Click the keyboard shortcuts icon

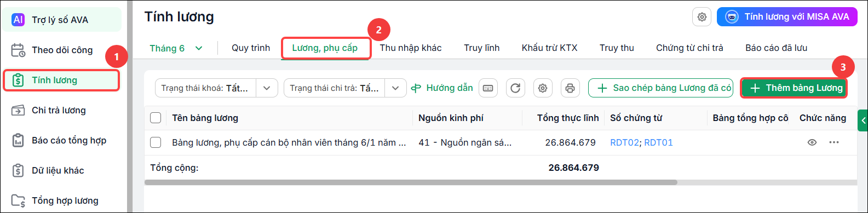[x=488, y=88]
